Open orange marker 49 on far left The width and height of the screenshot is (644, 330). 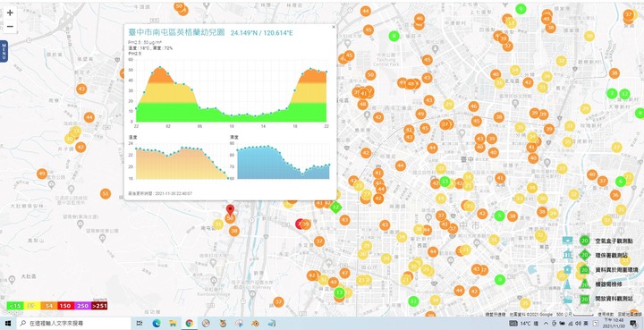[42, 173]
